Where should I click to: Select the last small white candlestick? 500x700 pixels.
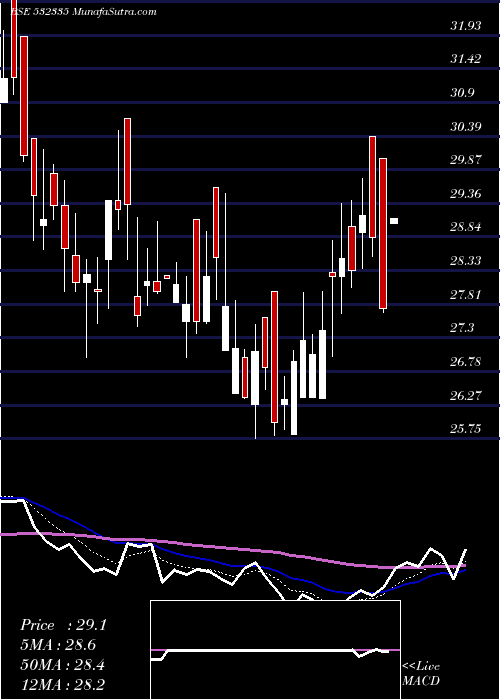(394, 221)
